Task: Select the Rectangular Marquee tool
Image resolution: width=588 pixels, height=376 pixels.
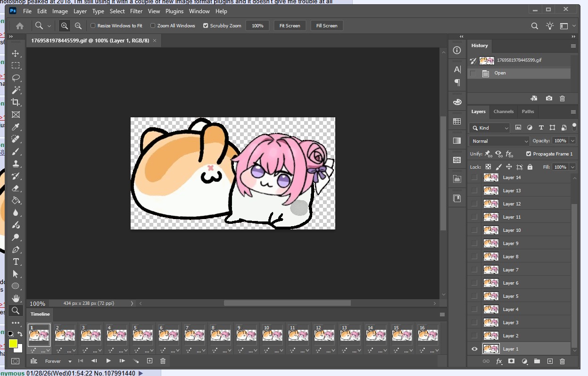Action: point(16,65)
